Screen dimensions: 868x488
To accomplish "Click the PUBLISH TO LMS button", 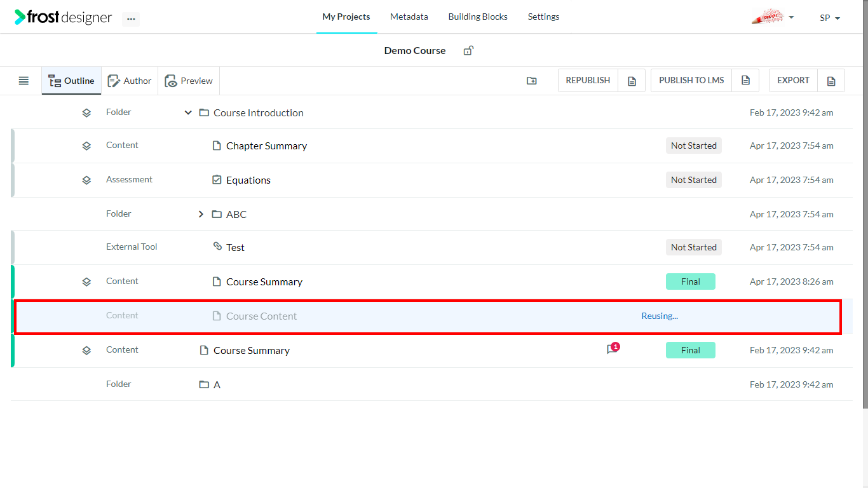I will (x=691, y=81).
